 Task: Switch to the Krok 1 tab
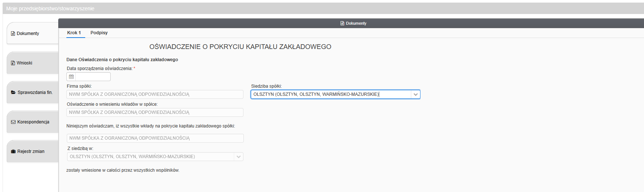pyautogui.click(x=74, y=33)
